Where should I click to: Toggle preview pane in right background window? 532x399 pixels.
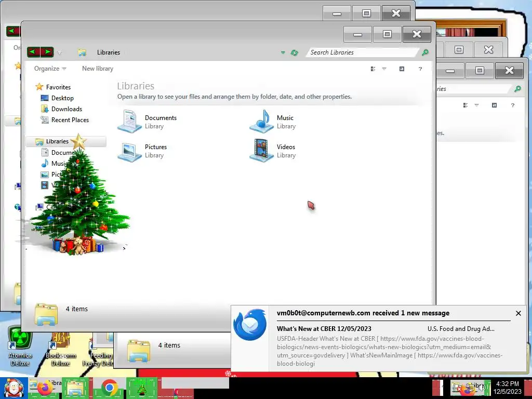point(495,105)
